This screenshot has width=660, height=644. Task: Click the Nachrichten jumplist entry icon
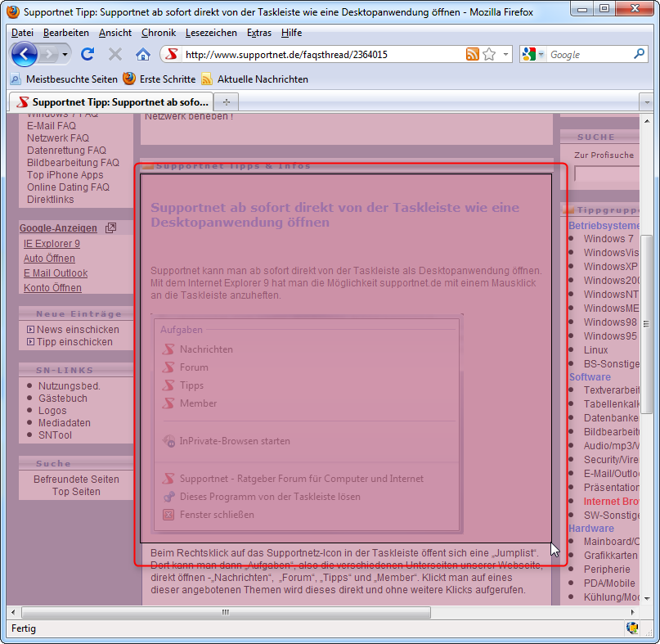point(168,349)
